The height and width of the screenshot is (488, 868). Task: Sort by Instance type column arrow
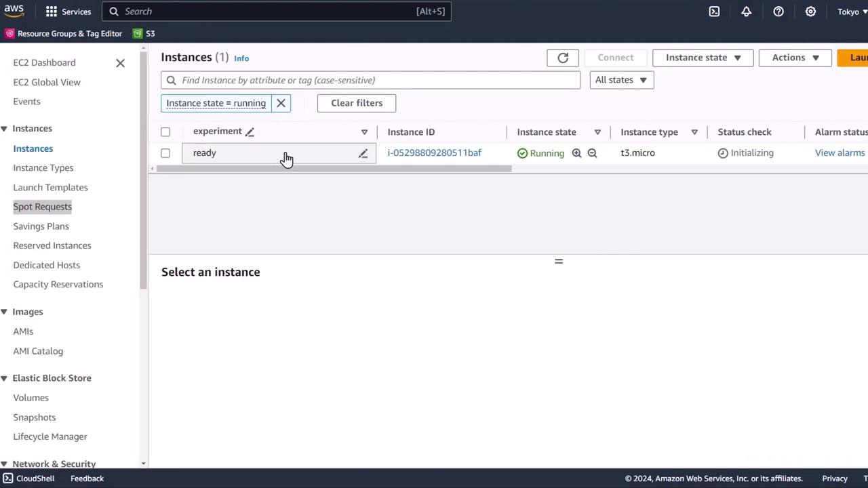pyautogui.click(x=694, y=132)
